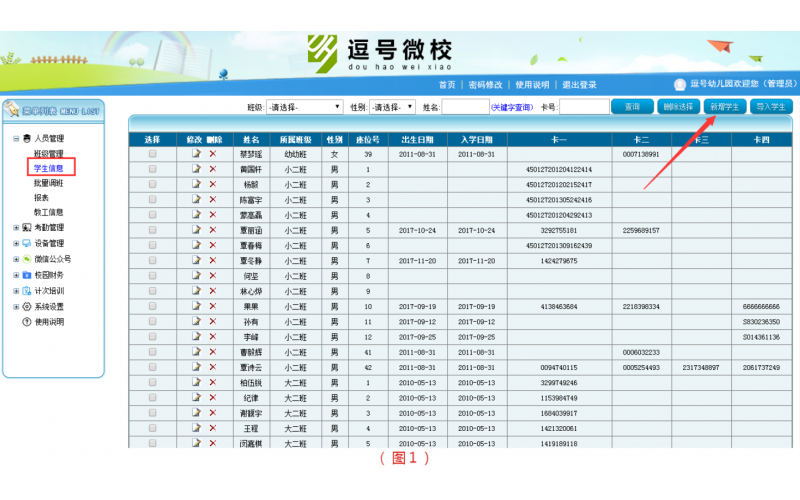Click 人员管理 graduate-cap icon
Screen dimensions: 800x500
click(x=27, y=138)
